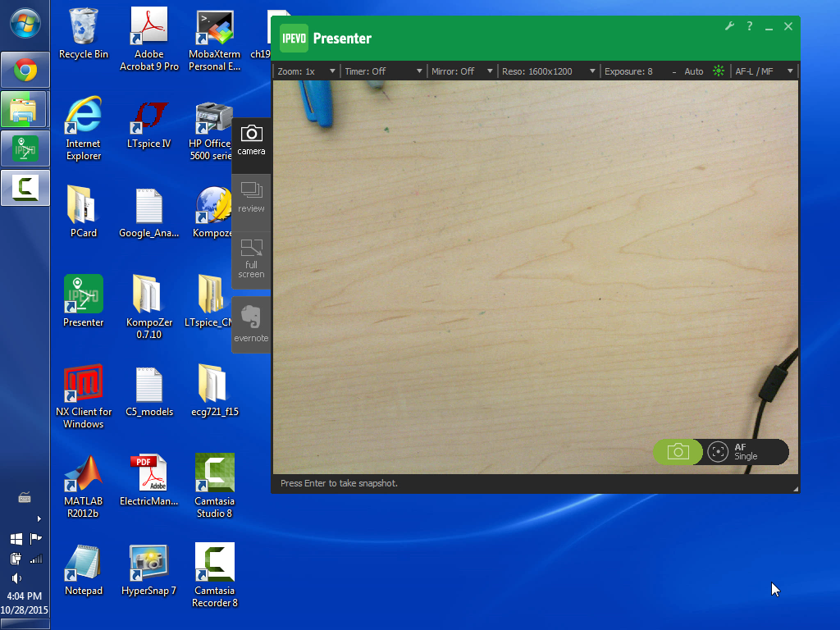The height and width of the screenshot is (630, 840).
Task: Enter full screen mode from sidebar
Action: tap(251, 258)
